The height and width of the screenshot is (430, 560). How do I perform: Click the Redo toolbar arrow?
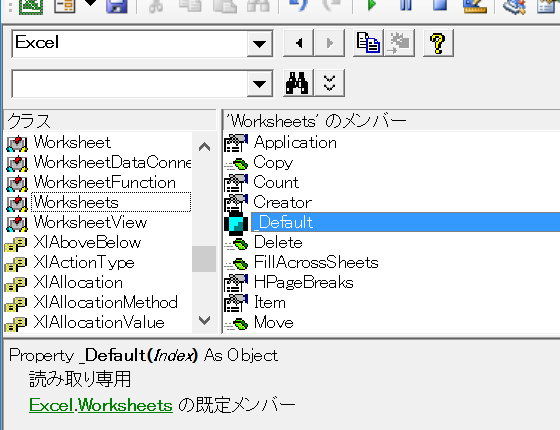[331, 5]
